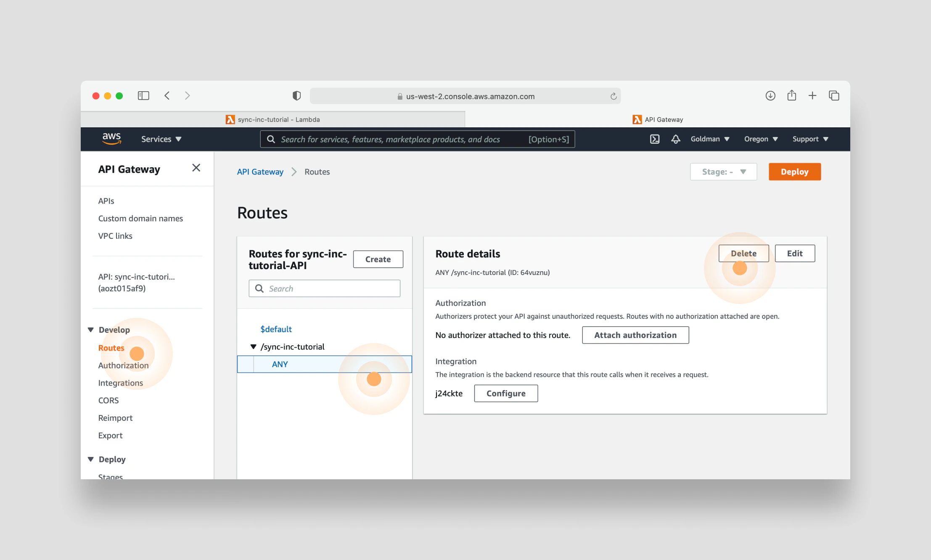The width and height of the screenshot is (931, 560).
Task: Collapse the /sync-inc-tutorial route tree
Action: [253, 347]
